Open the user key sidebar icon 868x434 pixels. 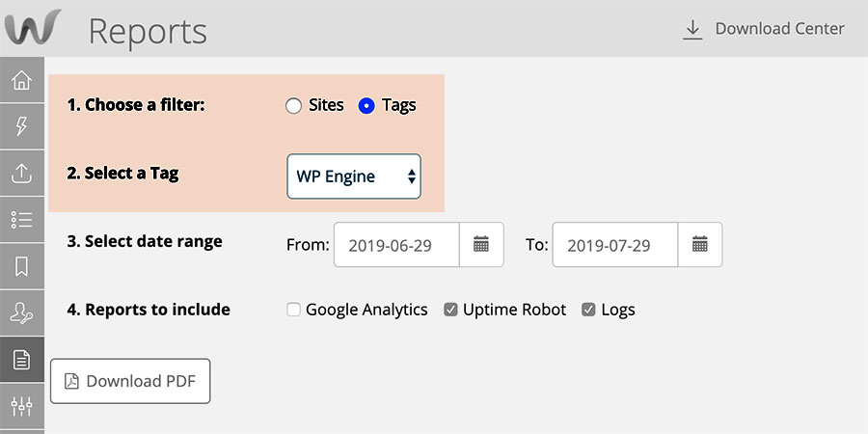21,312
